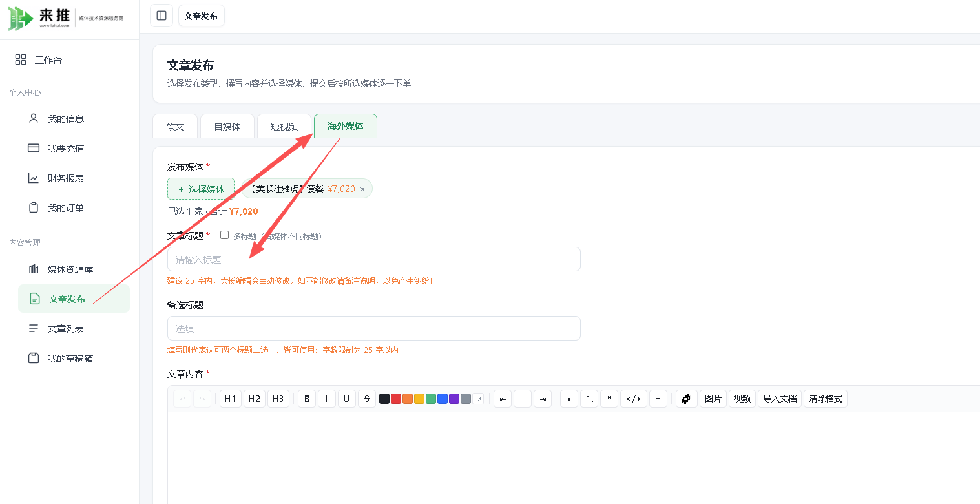Toggle strikethrough formatting
The image size is (980, 504).
[367, 399]
